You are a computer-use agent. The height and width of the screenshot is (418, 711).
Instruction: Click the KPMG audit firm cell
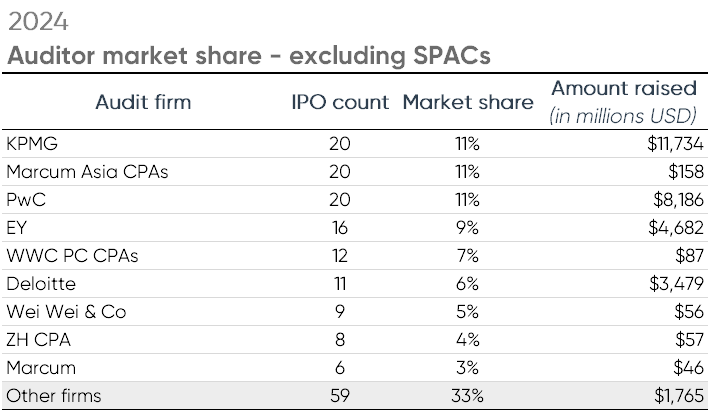click(31, 143)
